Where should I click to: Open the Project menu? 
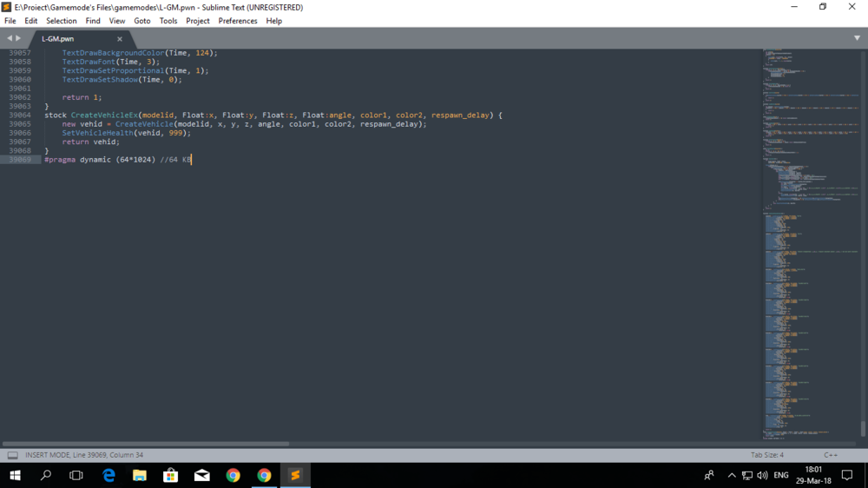pyautogui.click(x=198, y=21)
